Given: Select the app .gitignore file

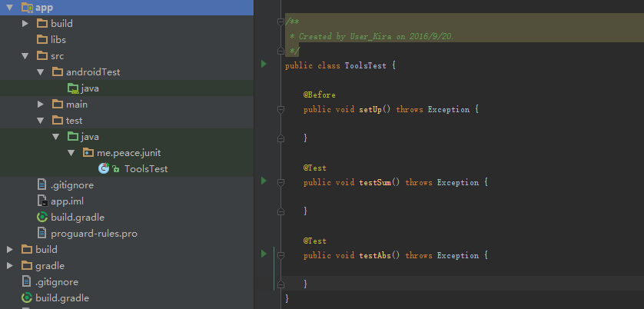Looking at the screenshot, I should tap(71, 185).
